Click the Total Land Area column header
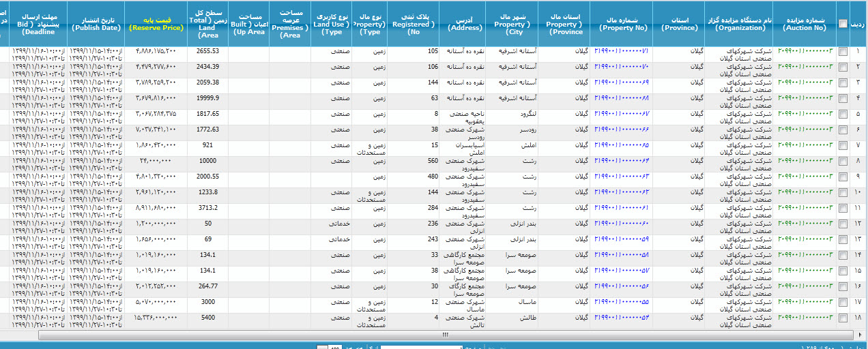This screenshot has width=868, height=349. coord(206,23)
